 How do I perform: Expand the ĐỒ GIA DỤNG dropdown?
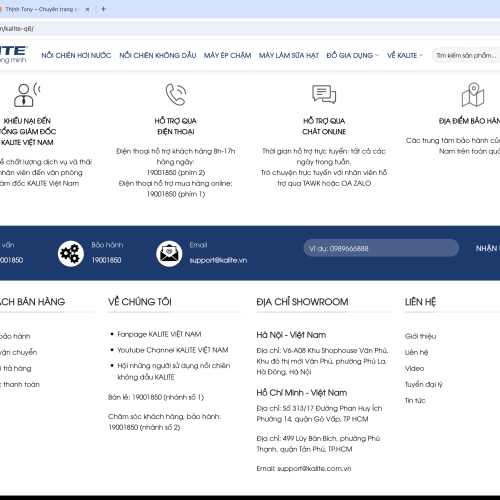[353, 55]
